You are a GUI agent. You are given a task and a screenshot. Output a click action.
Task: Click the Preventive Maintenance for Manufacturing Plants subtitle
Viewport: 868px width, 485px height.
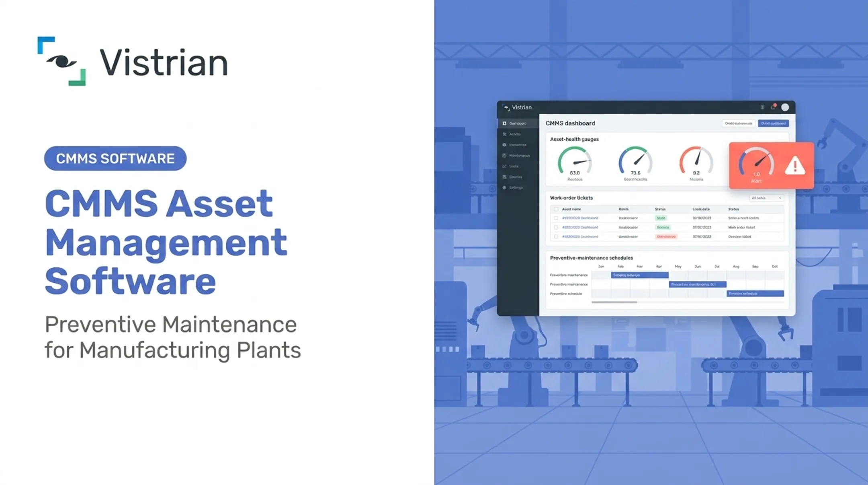[x=173, y=337]
